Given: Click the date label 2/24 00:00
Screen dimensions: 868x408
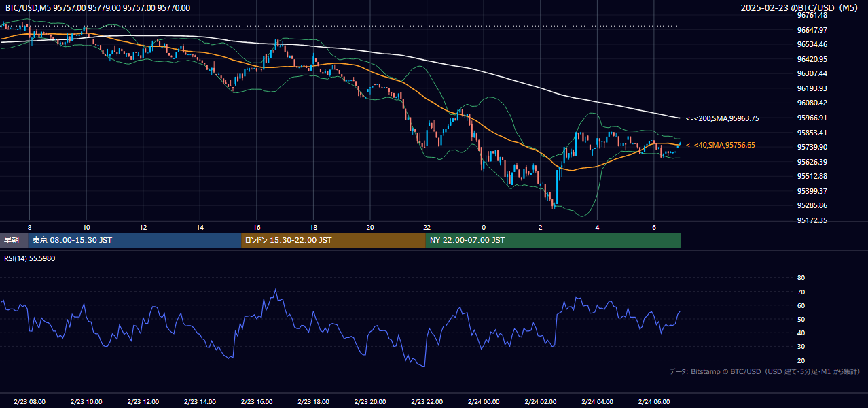Looking at the screenshot, I should click(484, 402).
